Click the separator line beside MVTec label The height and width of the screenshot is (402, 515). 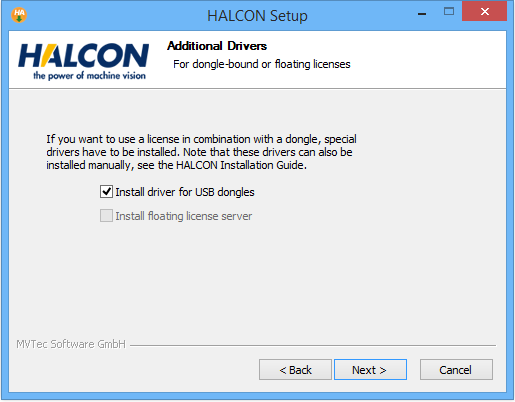[313, 345]
